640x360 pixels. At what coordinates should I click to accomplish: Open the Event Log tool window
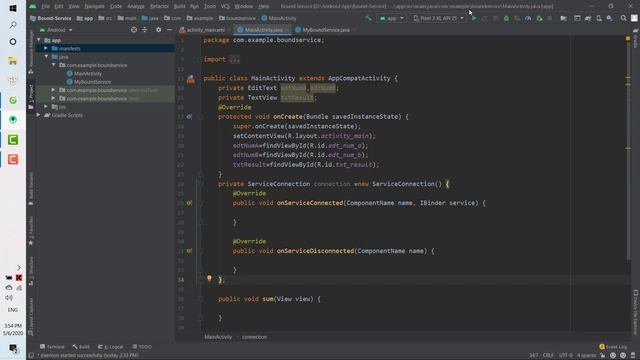613,347
